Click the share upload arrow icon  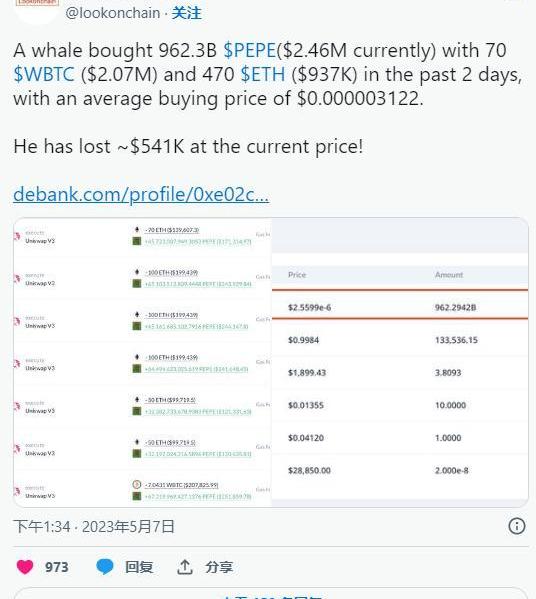pyautogui.click(x=185, y=567)
